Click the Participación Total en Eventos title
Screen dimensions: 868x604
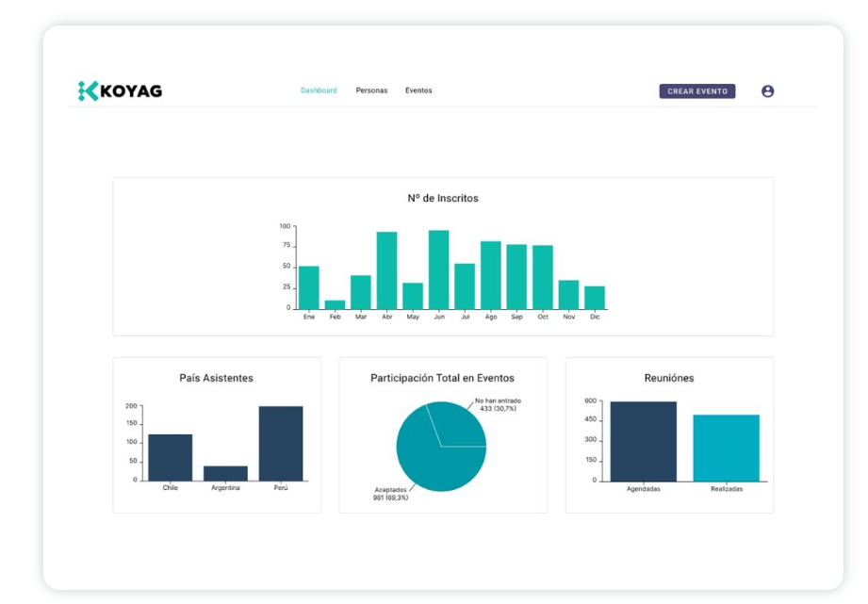click(442, 378)
